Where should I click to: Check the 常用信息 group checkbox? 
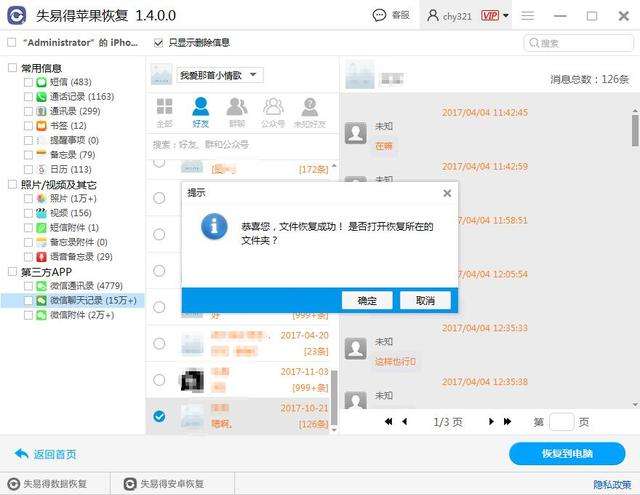coord(13,67)
